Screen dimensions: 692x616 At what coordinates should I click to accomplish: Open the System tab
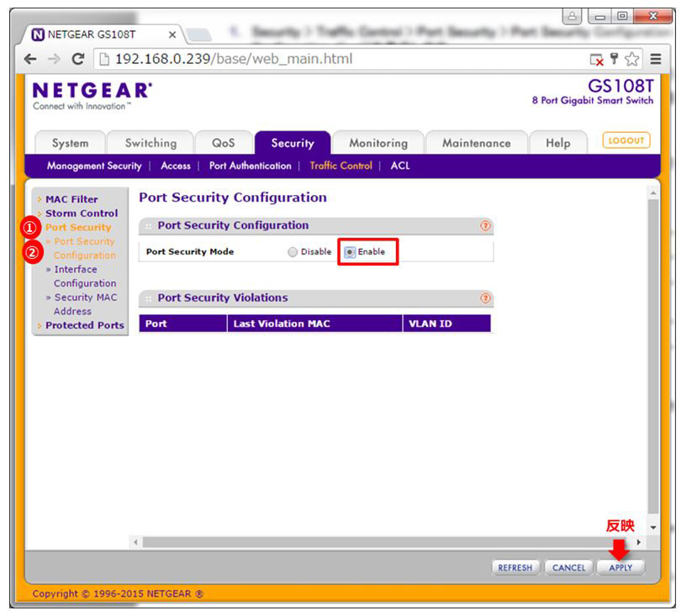point(70,143)
